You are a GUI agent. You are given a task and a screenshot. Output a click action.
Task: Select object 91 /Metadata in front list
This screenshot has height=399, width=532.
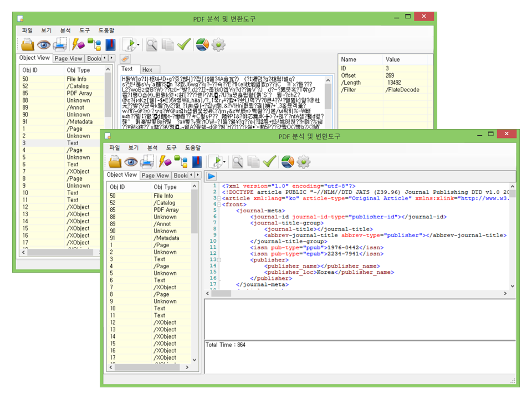tap(149, 238)
